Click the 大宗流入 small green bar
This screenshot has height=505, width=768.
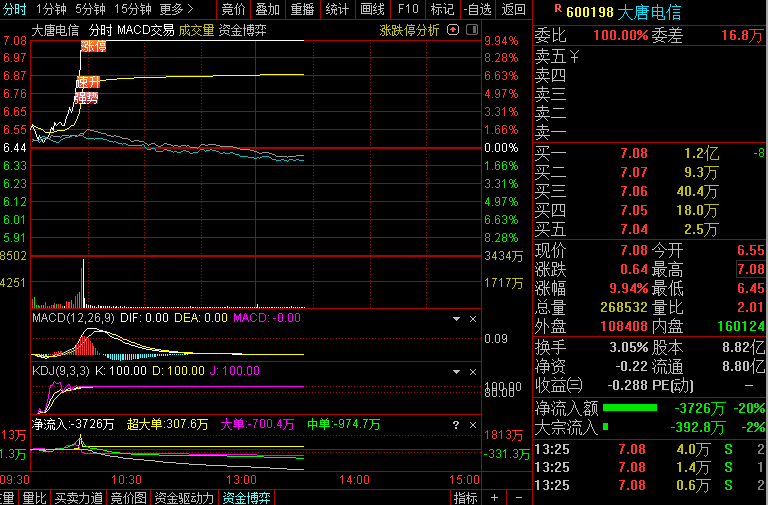(605, 427)
